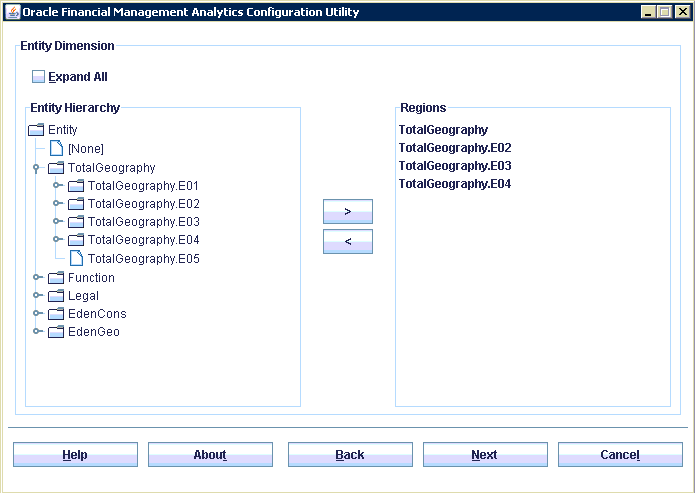Image resolution: width=695 pixels, height=493 pixels.
Task: Select TotalGeography.E01 label in hierarchy
Action: tap(143, 186)
